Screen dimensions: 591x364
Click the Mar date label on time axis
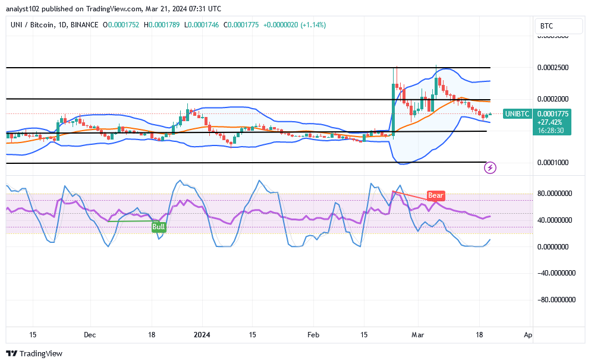(417, 335)
